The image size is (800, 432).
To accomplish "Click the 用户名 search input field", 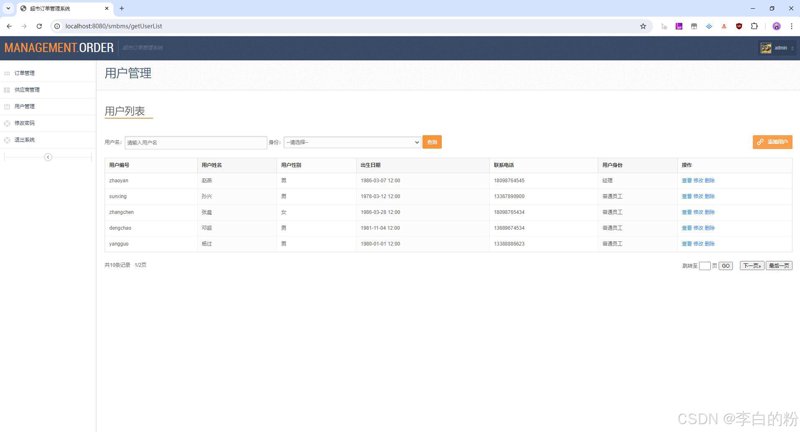I will click(195, 142).
